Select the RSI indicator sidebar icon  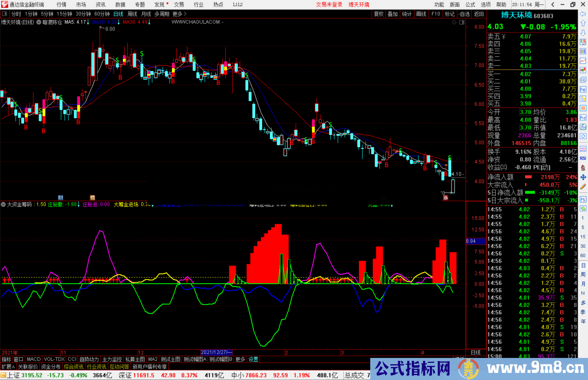[x=583, y=158]
